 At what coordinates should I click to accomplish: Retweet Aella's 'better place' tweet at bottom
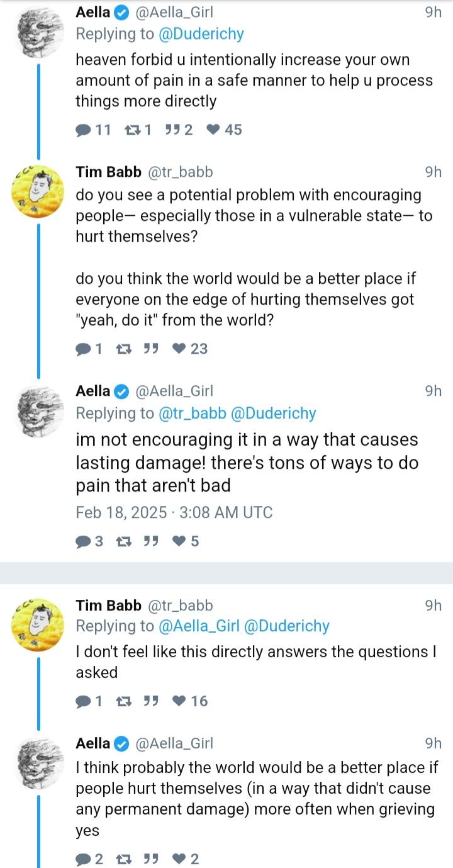(x=123, y=859)
